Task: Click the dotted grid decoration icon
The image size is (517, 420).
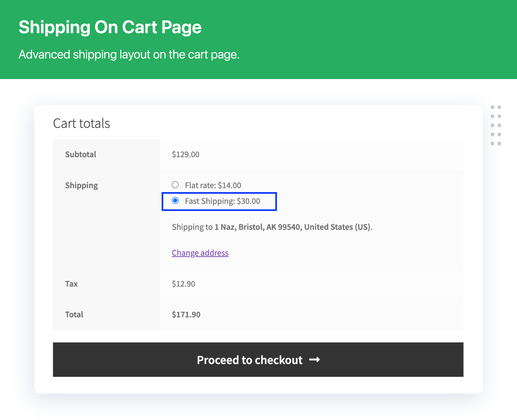Action: (496, 125)
